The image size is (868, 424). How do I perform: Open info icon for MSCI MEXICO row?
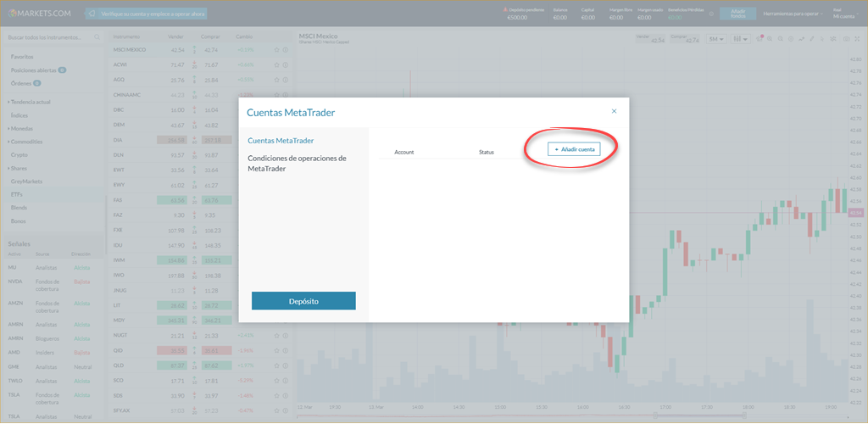(286, 50)
